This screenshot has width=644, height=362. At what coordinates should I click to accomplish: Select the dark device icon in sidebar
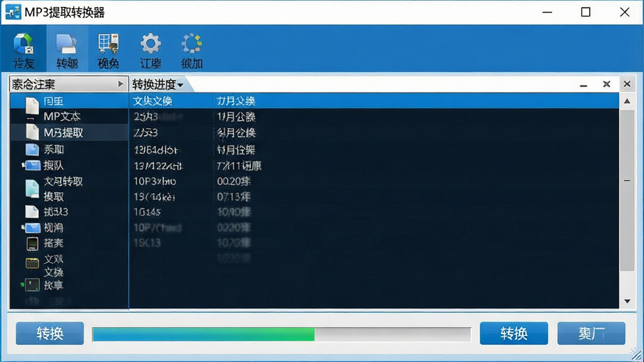[32, 243]
